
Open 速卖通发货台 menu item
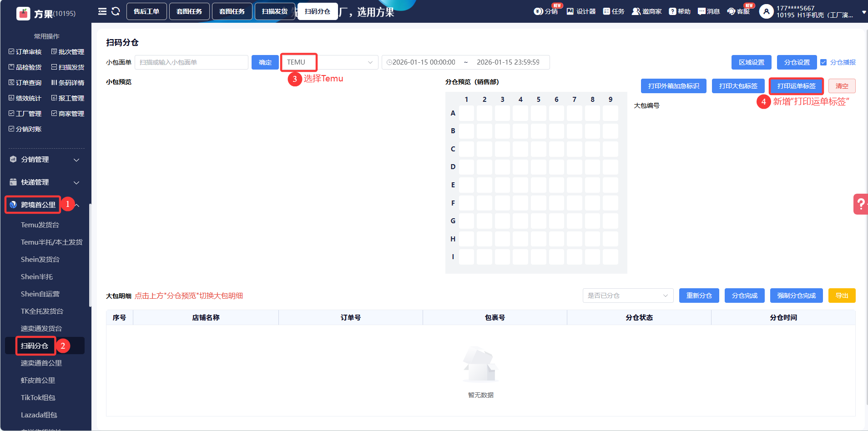click(x=41, y=329)
